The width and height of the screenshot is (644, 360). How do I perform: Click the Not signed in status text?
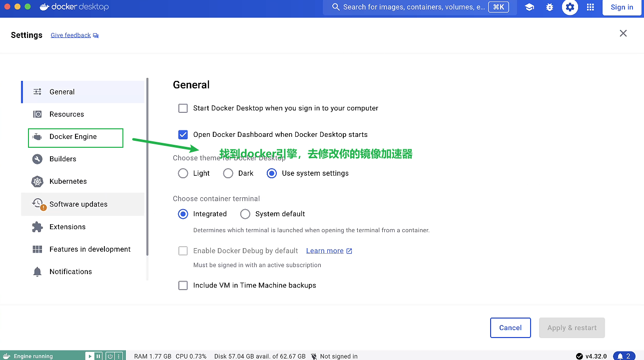pyautogui.click(x=339, y=357)
